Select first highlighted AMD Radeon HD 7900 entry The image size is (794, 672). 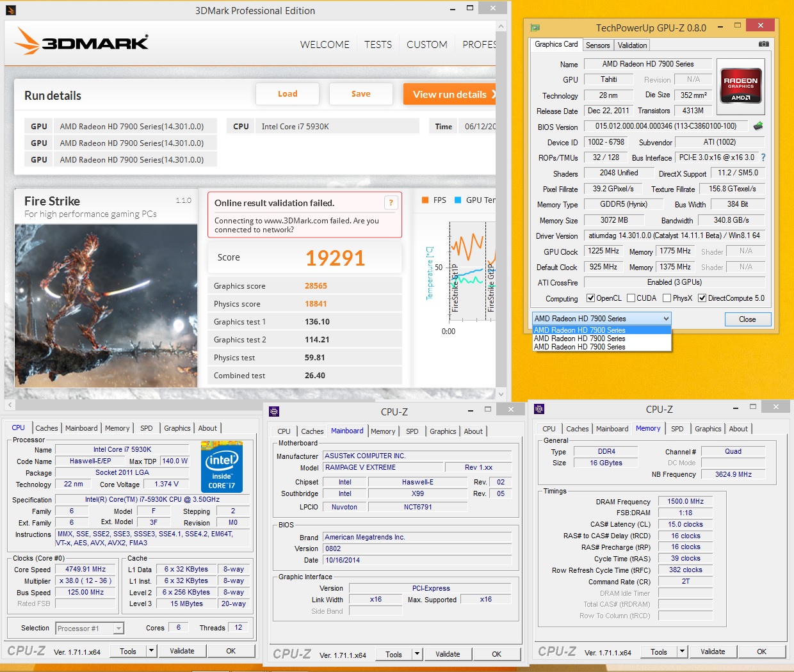(x=602, y=330)
